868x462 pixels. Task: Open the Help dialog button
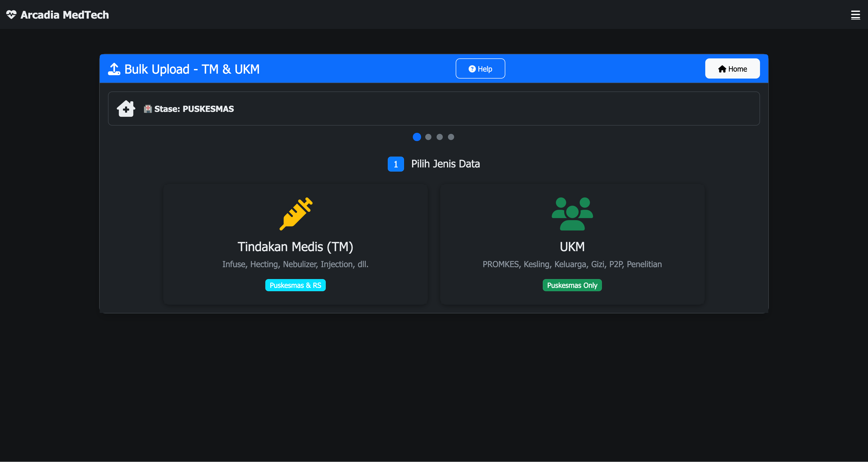pyautogui.click(x=480, y=69)
